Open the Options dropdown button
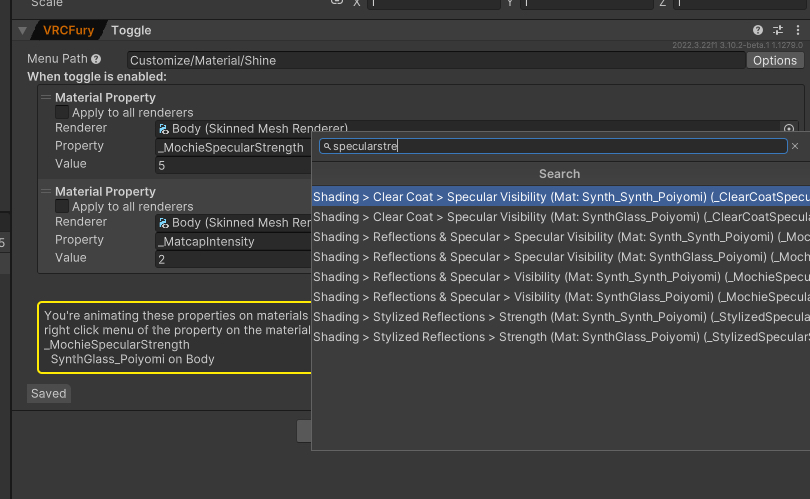The image size is (810, 499). [x=774, y=61]
